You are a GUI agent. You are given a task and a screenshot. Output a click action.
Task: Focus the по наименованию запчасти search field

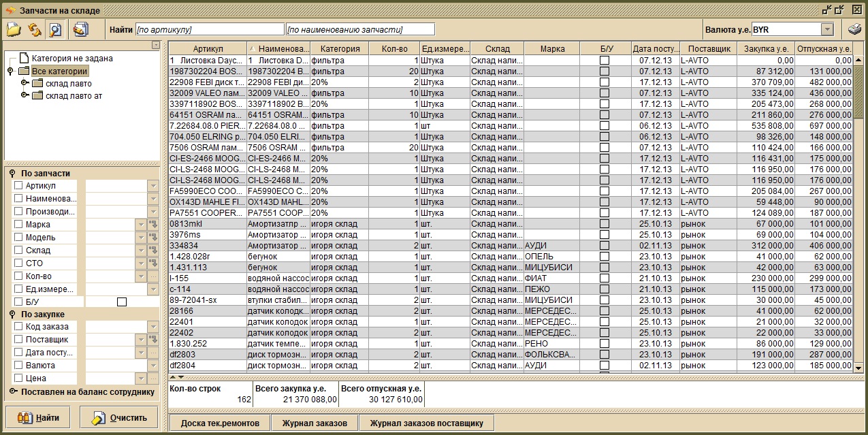[x=360, y=29]
